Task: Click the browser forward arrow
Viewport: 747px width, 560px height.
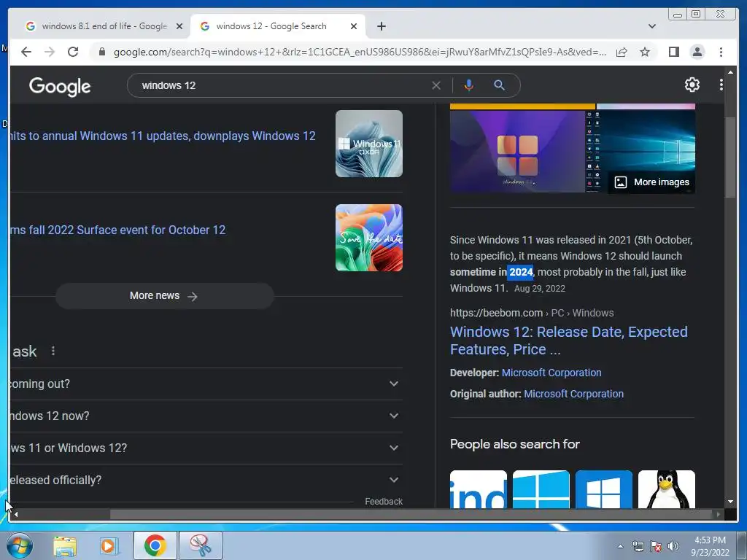Action: pos(50,52)
